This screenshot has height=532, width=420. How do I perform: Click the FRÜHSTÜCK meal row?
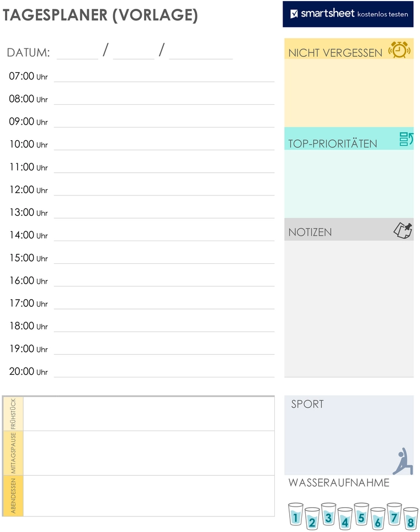(139, 413)
